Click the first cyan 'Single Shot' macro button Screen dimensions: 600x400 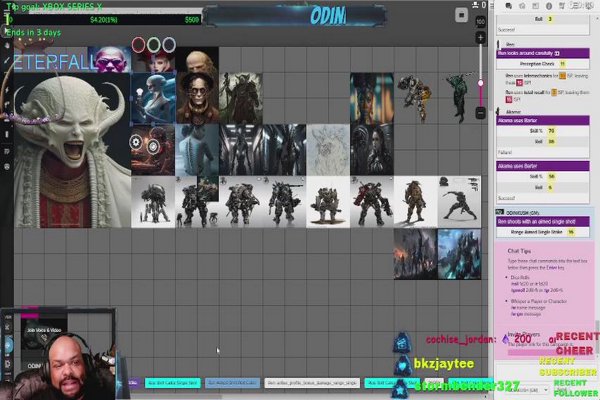[x=173, y=382]
